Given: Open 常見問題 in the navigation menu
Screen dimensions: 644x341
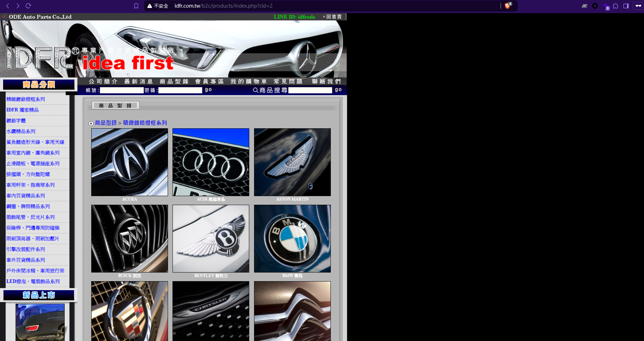Looking at the screenshot, I should (x=288, y=82).
